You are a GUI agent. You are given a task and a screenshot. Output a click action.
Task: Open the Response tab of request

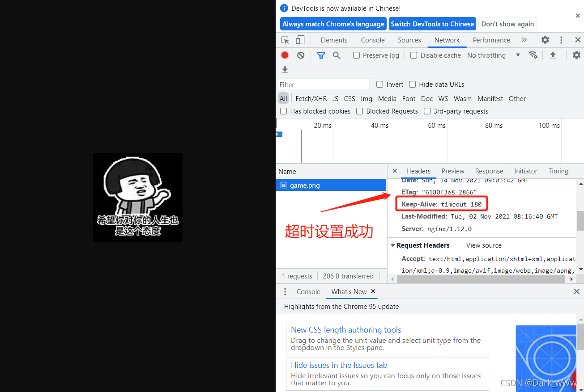pos(489,171)
